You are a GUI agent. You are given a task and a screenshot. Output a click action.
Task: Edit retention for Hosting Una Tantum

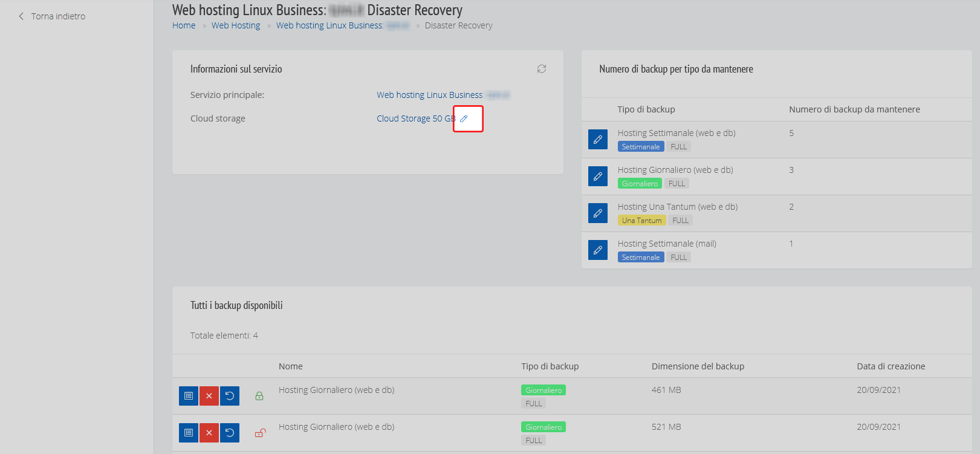[x=598, y=213]
